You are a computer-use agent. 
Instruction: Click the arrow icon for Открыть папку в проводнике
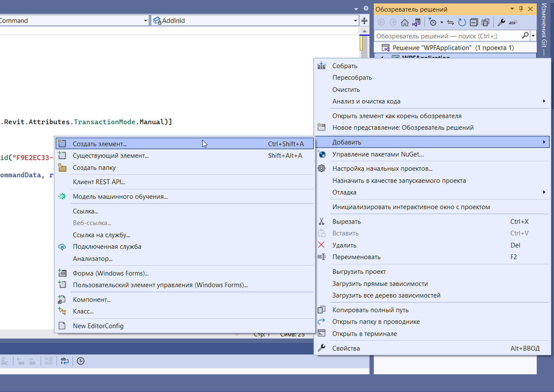pos(321,322)
